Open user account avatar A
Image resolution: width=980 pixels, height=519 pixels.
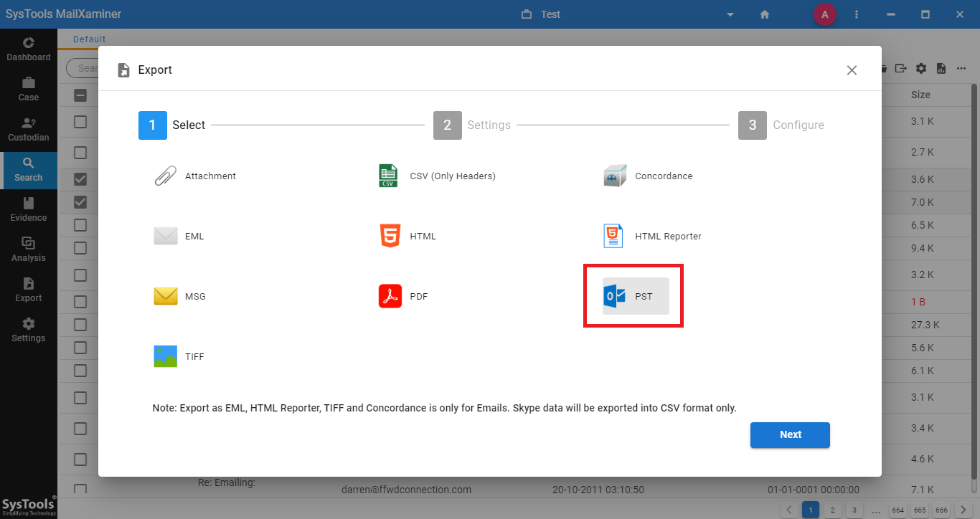click(x=825, y=14)
